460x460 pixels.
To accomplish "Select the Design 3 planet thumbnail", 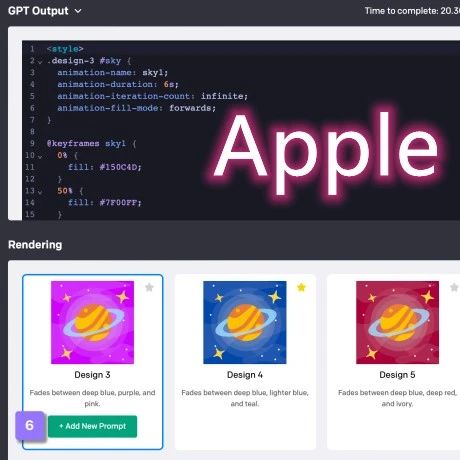I will pos(92,322).
